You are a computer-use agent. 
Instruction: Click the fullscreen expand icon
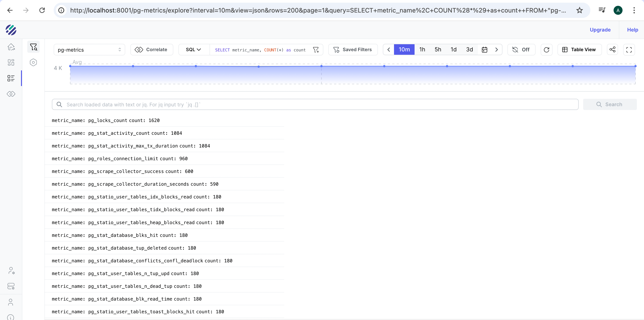pyautogui.click(x=629, y=49)
